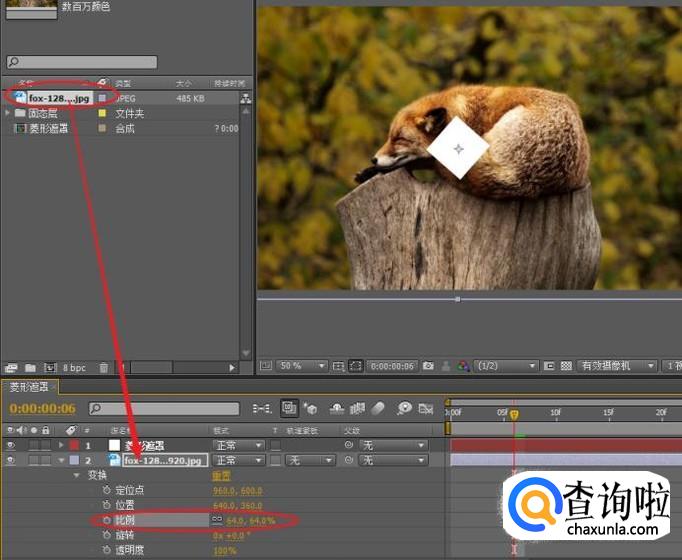Click the delete trash icon in project panel

click(103, 368)
